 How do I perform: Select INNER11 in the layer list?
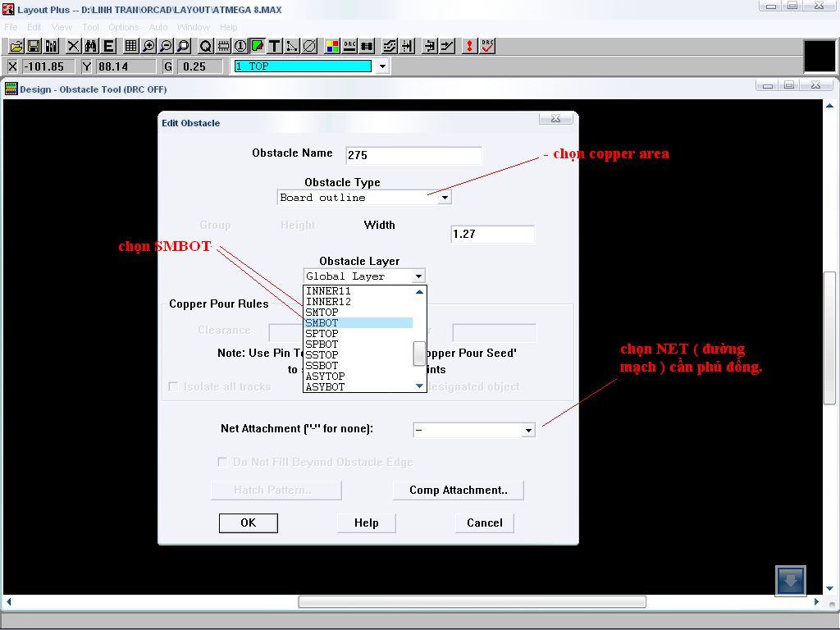tap(358, 291)
